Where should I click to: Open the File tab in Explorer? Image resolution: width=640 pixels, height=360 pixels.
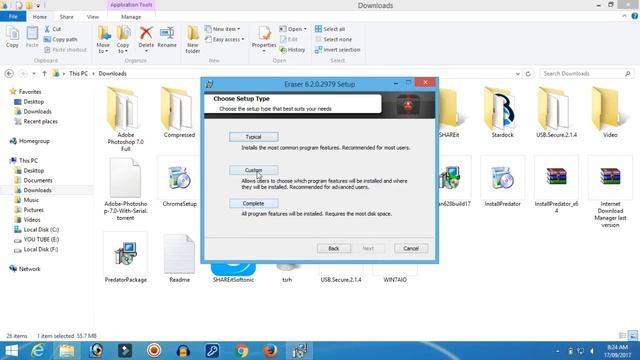point(13,17)
